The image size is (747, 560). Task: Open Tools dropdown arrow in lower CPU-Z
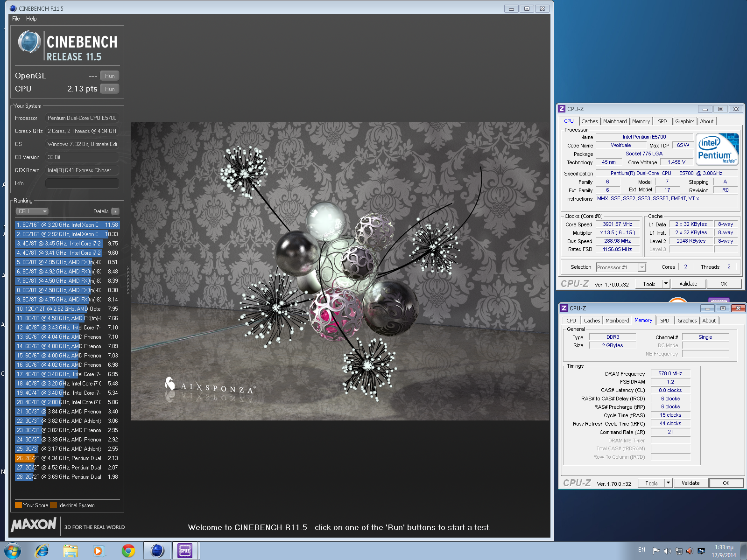669,483
